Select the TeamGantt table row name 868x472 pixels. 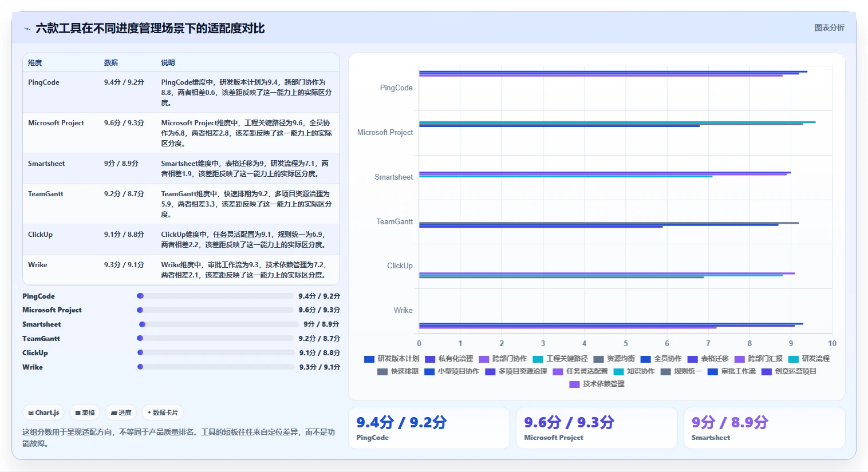point(46,194)
